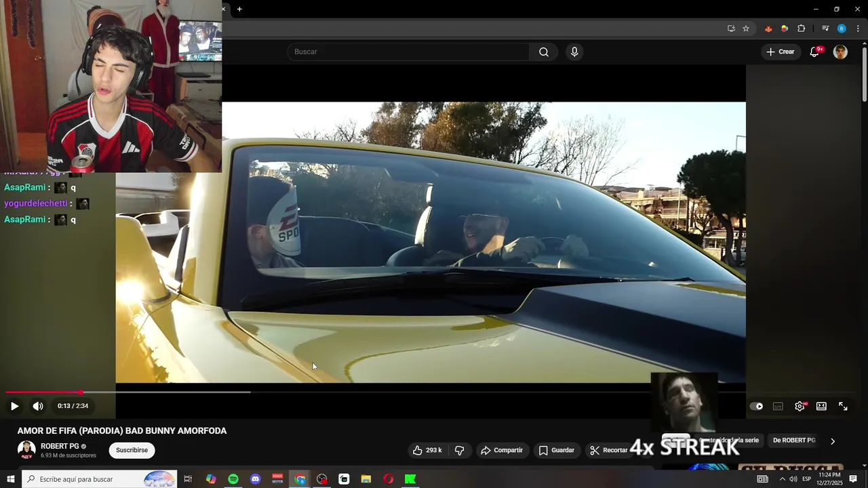Open the system volume control

[x=793, y=479]
